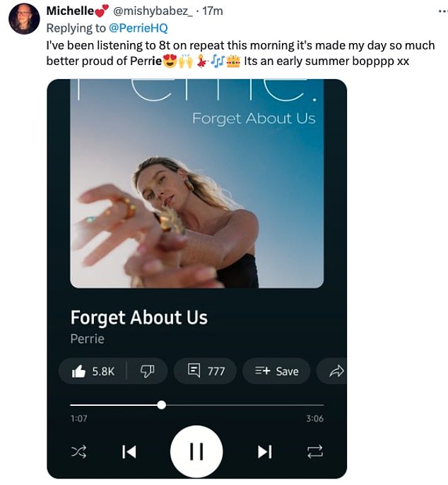Click the playback progress slider knob
The width and height of the screenshot is (448, 485).
coord(161,405)
